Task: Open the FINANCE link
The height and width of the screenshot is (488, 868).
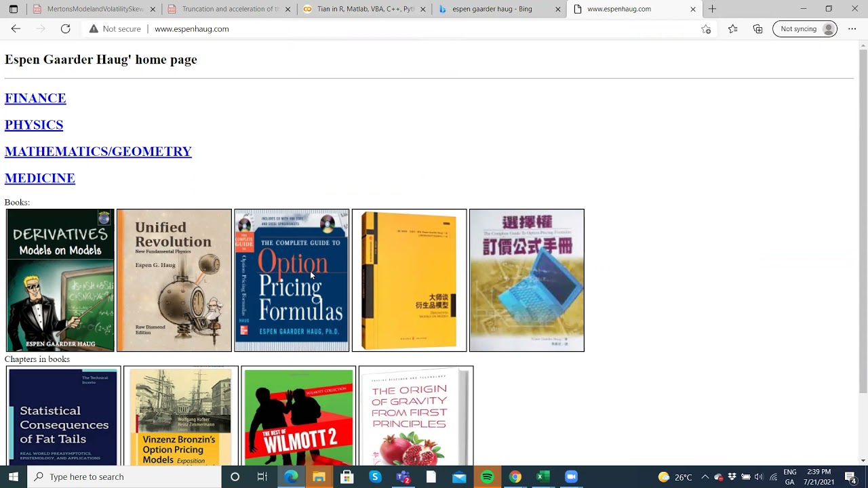Action: coord(35,98)
